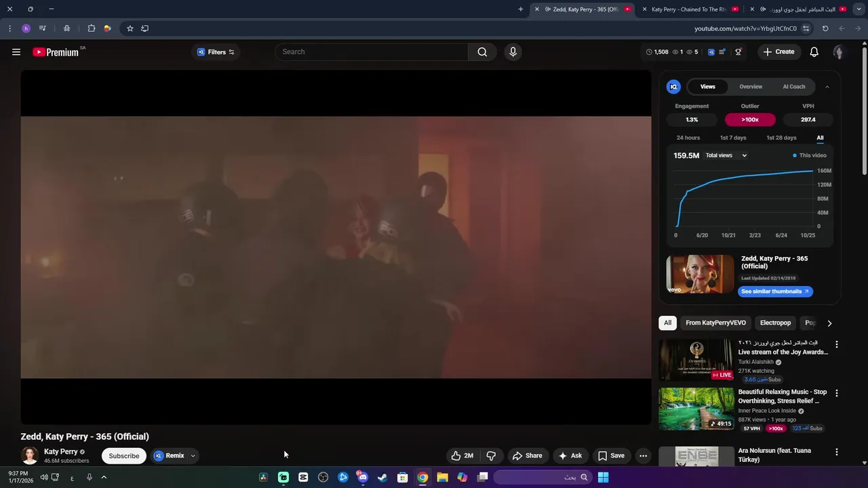
Task: Click the vidIQ IQ logo in stats panel
Action: [673, 87]
